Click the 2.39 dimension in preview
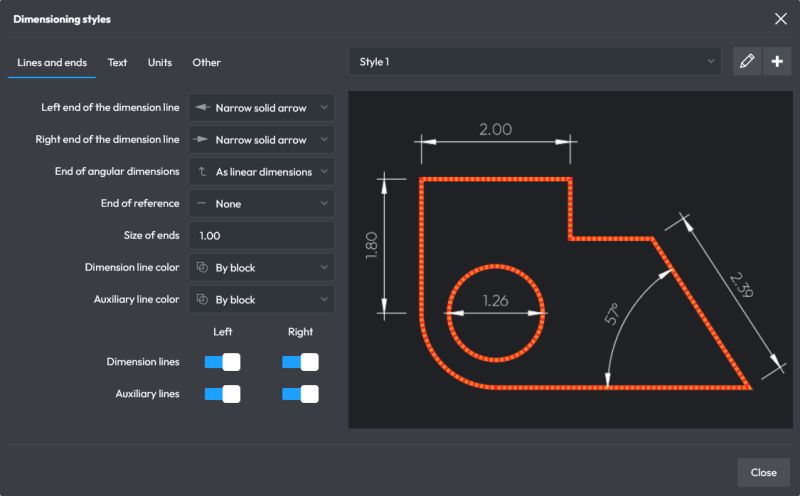 [x=742, y=285]
